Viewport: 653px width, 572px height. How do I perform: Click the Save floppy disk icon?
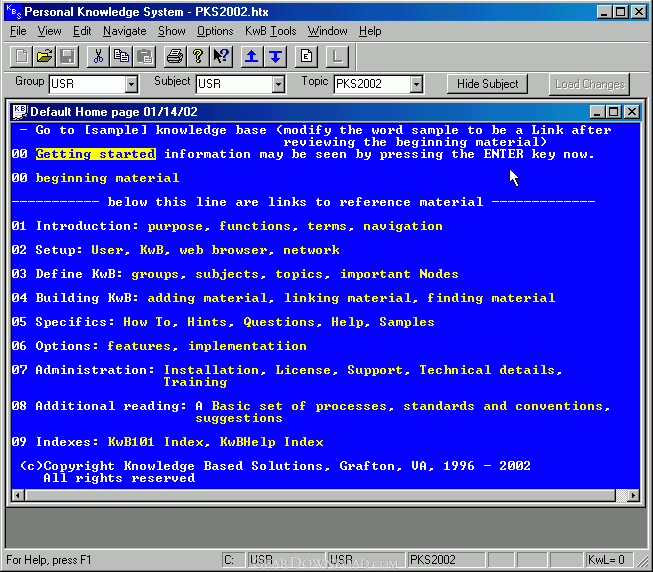point(67,56)
